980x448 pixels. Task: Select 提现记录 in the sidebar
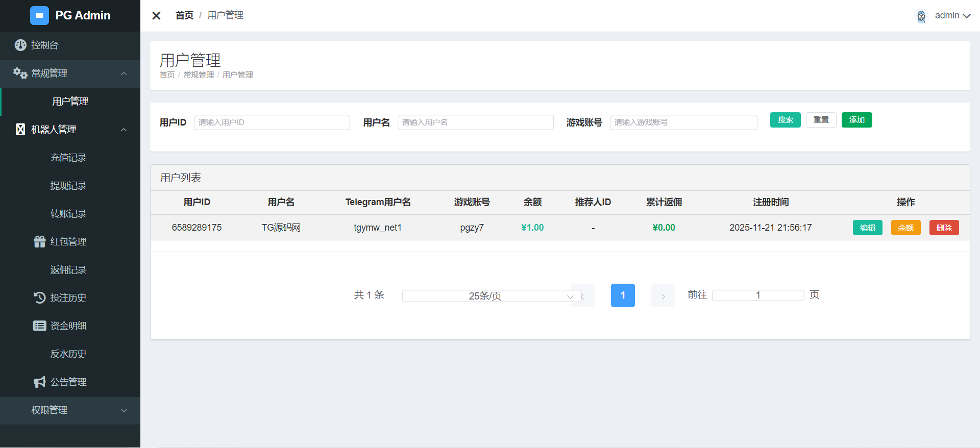68,186
